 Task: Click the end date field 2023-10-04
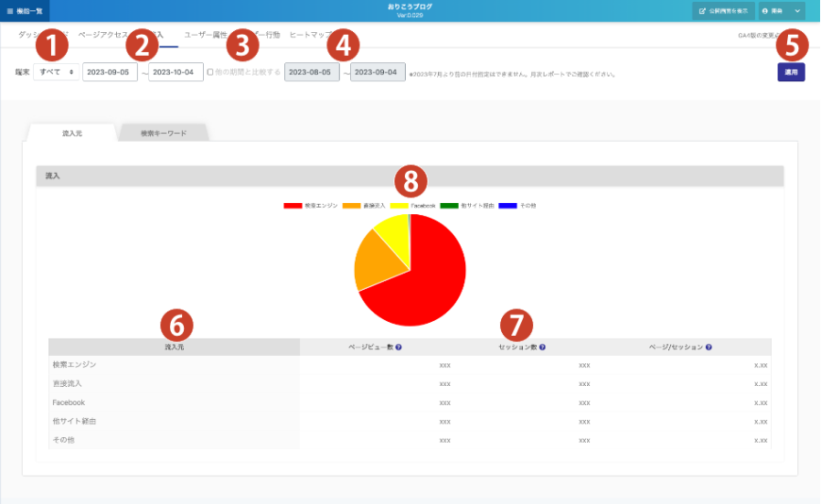(x=176, y=72)
